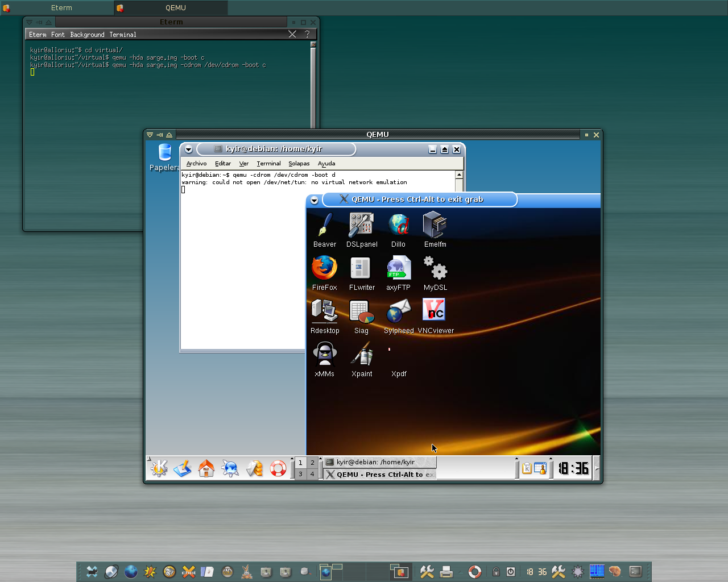
Task: Switch to virtual desktop 3 in KDE pager
Action: pos(300,474)
